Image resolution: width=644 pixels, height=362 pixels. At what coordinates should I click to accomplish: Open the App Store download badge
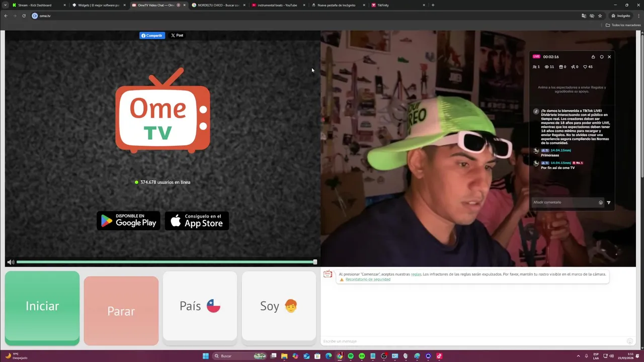pyautogui.click(x=197, y=221)
